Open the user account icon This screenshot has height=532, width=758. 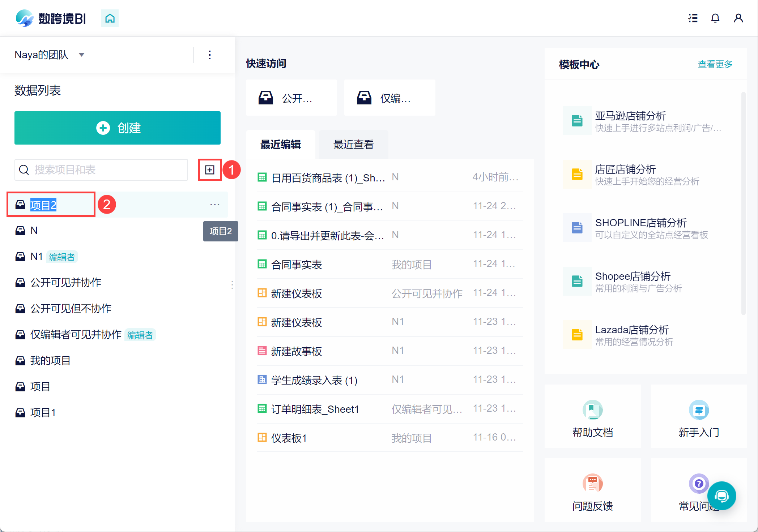coord(738,18)
